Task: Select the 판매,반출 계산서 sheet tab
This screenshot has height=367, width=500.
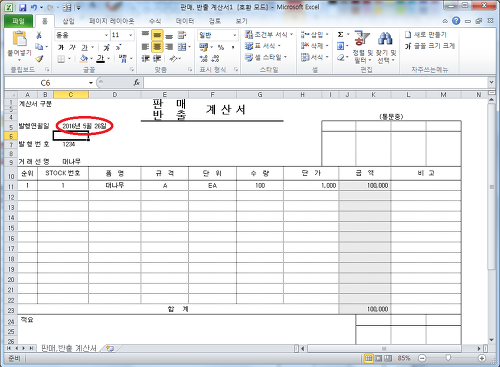Action: click(x=69, y=348)
